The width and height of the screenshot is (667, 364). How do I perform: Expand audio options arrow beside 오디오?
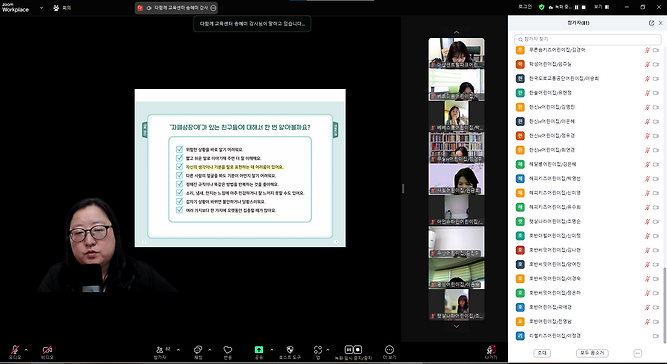pyautogui.click(x=26, y=350)
